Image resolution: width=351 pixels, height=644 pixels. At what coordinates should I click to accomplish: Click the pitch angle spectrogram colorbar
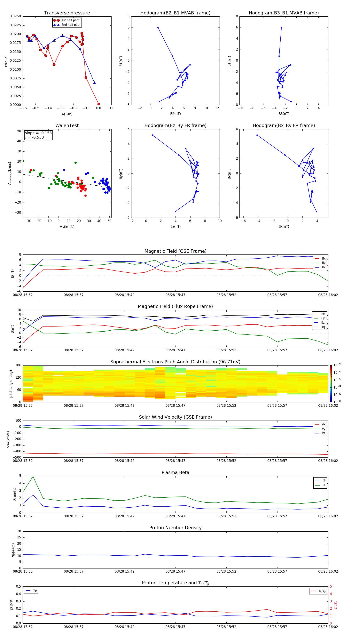click(x=331, y=384)
